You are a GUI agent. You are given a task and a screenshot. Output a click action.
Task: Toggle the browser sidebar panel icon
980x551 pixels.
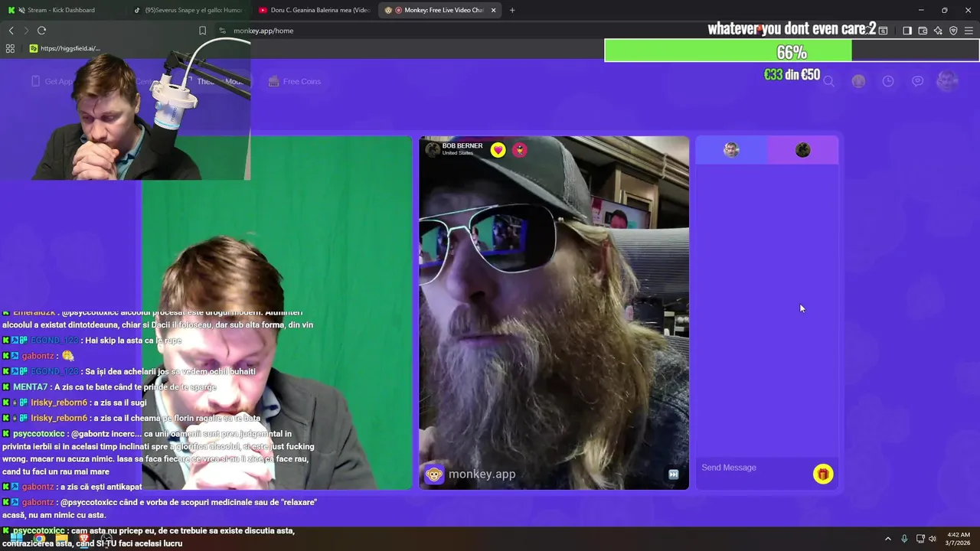pos(907,31)
